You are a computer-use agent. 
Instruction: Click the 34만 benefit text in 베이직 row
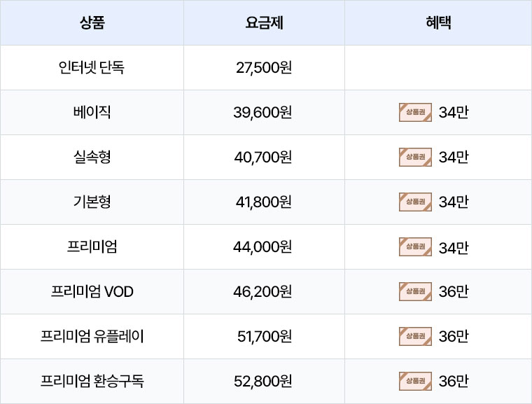click(x=454, y=112)
